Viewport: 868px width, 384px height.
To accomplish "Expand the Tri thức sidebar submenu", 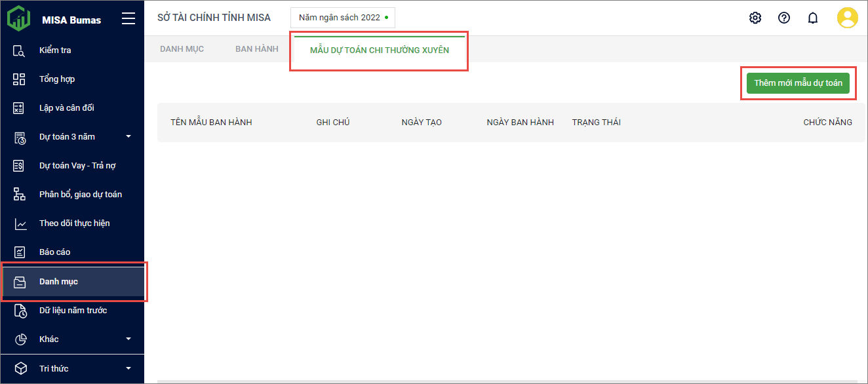I will [128, 368].
